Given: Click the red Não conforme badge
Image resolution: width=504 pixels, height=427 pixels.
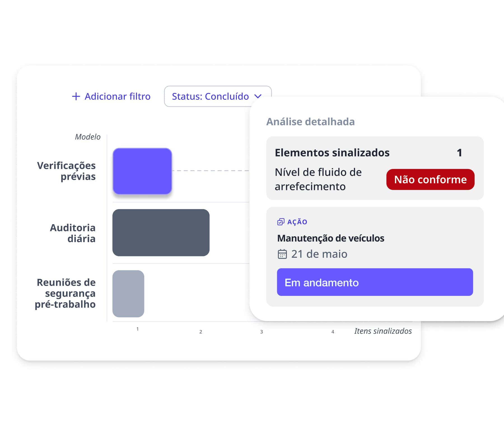Looking at the screenshot, I should point(430,180).
